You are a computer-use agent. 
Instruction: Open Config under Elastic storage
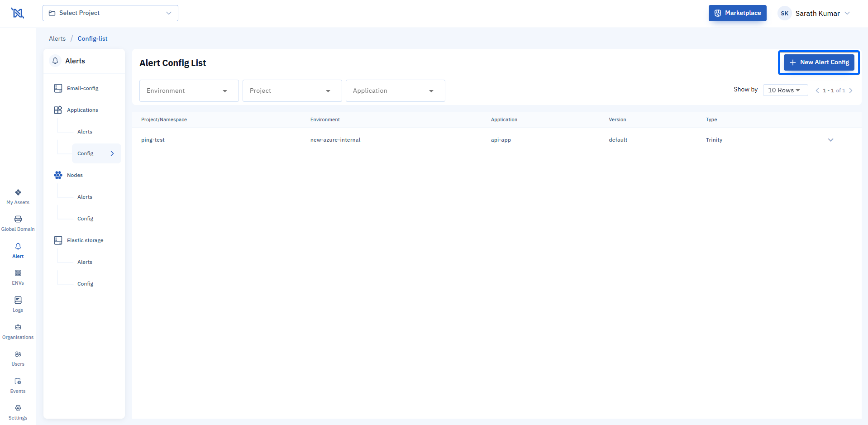click(x=85, y=284)
